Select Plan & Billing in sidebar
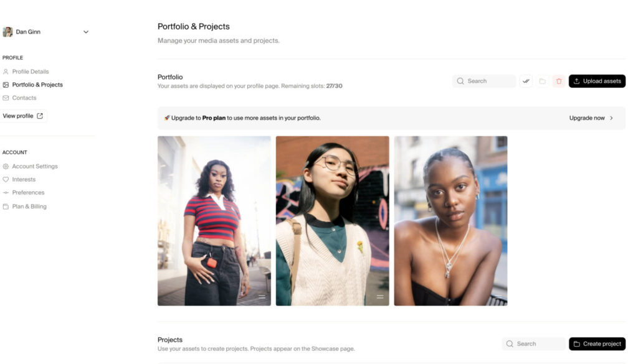638x364 pixels. [29, 206]
